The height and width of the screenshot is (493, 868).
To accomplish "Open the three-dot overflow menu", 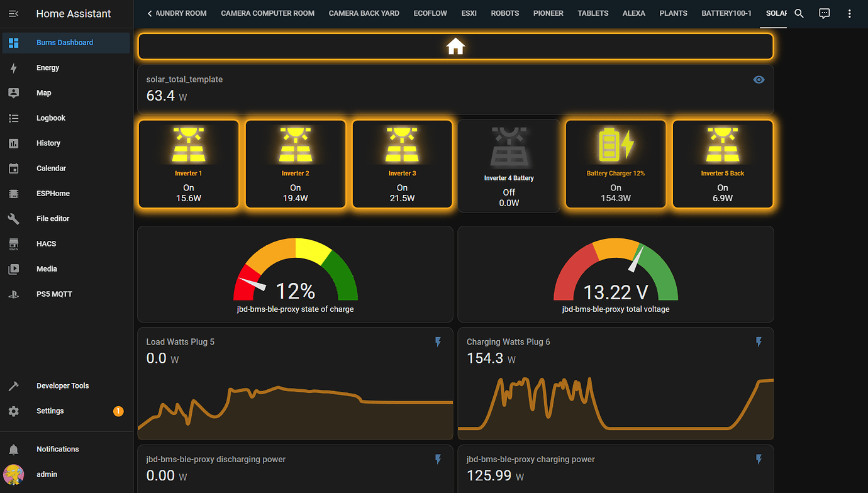I will 850,13.
